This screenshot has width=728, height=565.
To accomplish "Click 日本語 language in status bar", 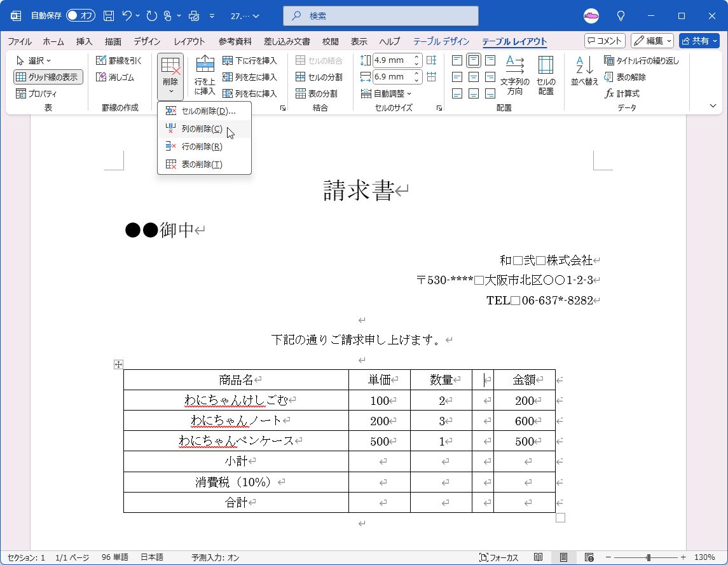I will point(152,557).
